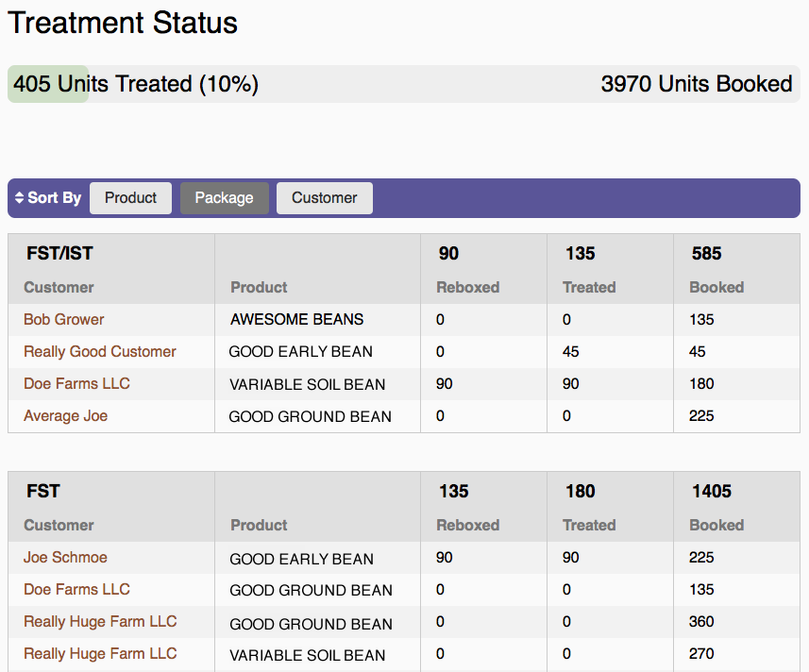Click the Rebooked column header in FST/IST table
Image resolution: width=809 pixels, height=672 pixels.
coord(467,287)
